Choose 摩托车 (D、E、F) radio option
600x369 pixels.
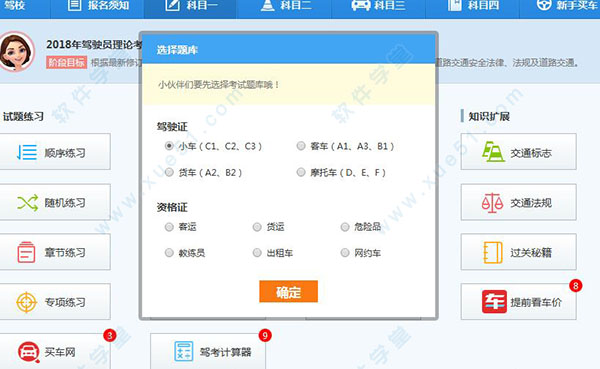click(x=301, y=172)
